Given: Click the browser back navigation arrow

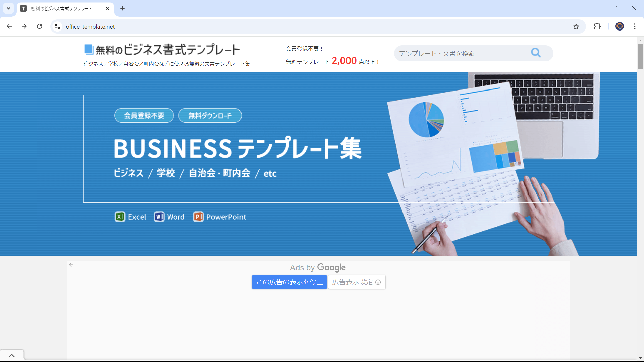Looking at the screenshot, I should coord(10,26).
